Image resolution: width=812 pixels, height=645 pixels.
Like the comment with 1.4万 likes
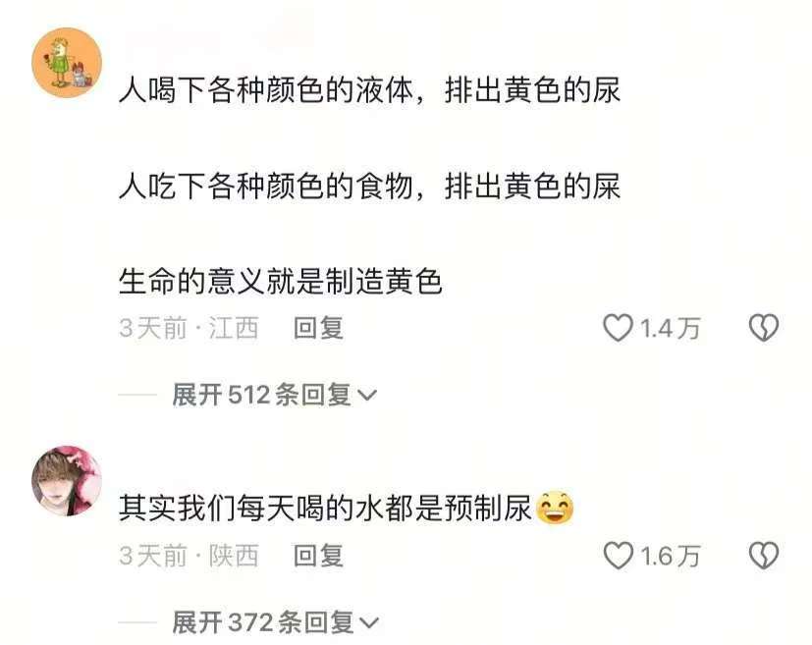tap(618, 328)
